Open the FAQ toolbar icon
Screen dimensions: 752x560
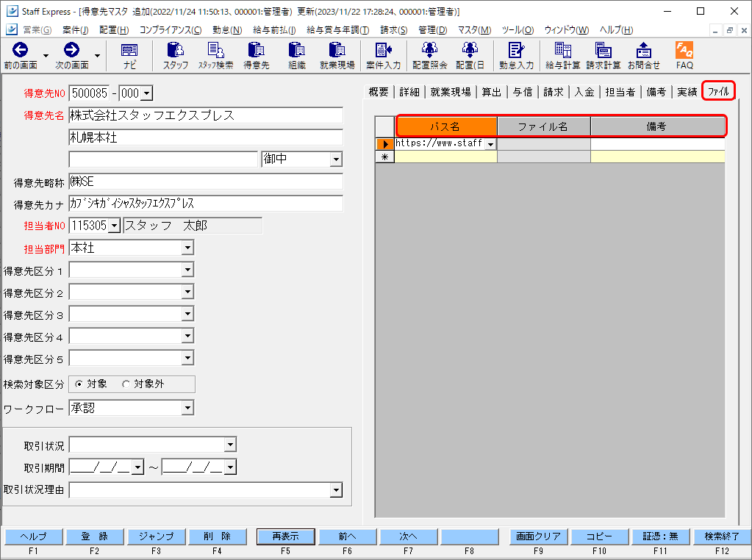(x=684, y=51)
